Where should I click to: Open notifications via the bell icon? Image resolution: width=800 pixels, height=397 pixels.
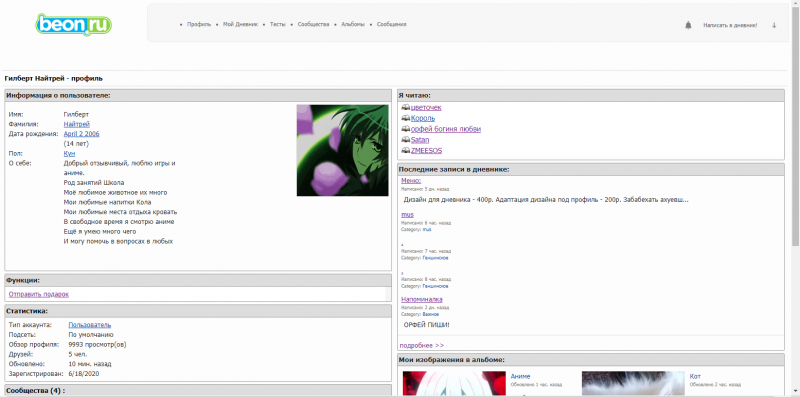(x=688, y=25)
